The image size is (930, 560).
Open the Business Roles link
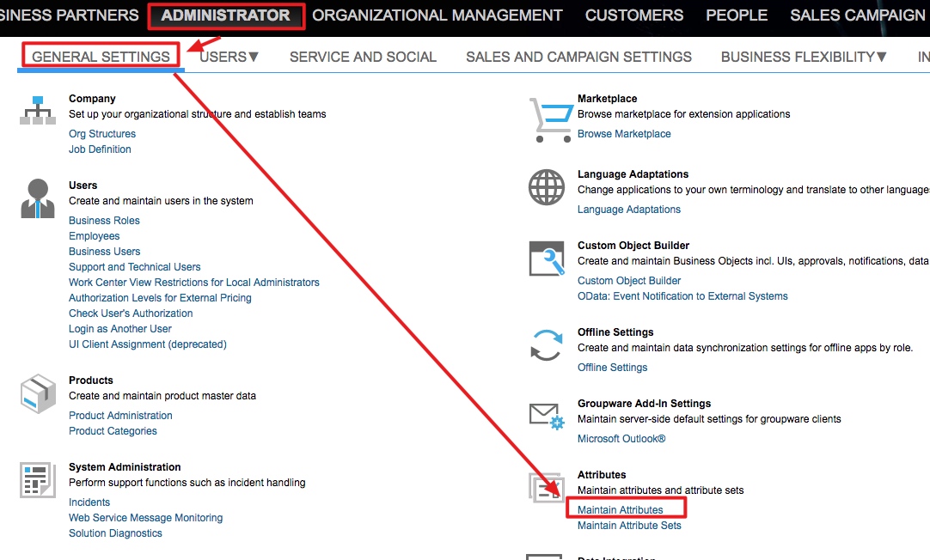(x=104, y=221)
